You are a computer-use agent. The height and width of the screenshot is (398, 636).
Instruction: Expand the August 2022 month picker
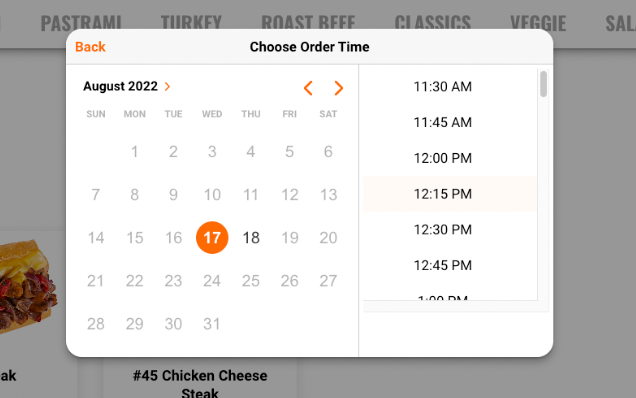tap(127, 86)
